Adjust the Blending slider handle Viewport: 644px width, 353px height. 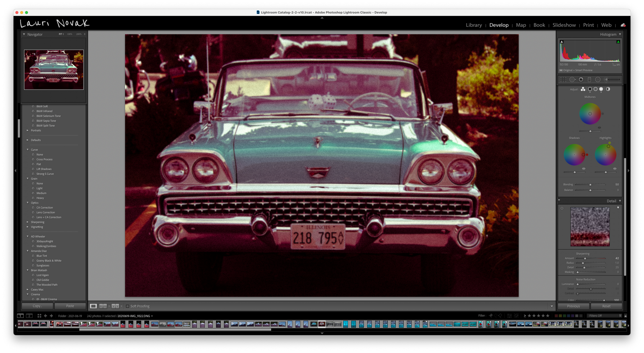(x=590, y=185)
